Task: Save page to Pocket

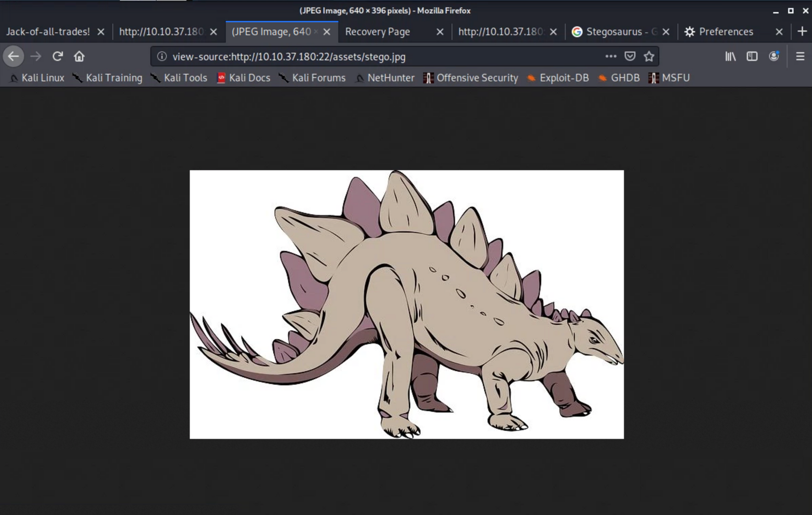Action: pos(630,56)
